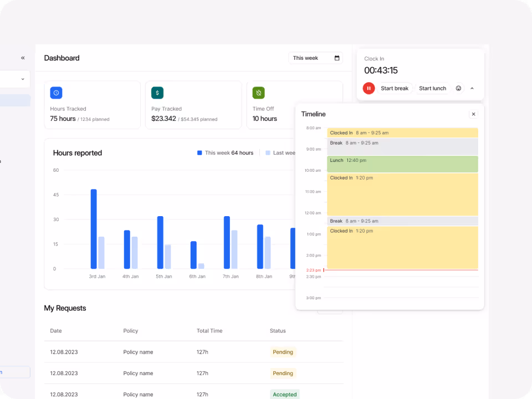Select the green Lunch 12:40 pm timeline event
This screenshot has height=399, width=532.
(x=403, y=163)
